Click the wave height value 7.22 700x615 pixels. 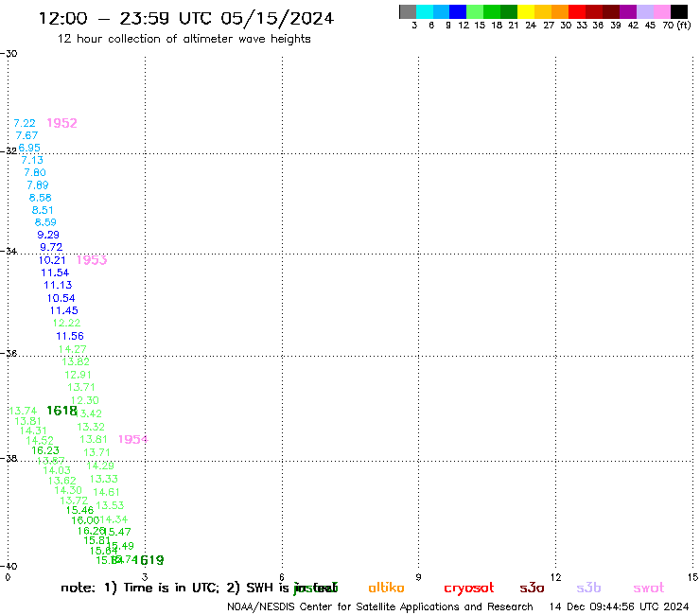pos(25,123)
